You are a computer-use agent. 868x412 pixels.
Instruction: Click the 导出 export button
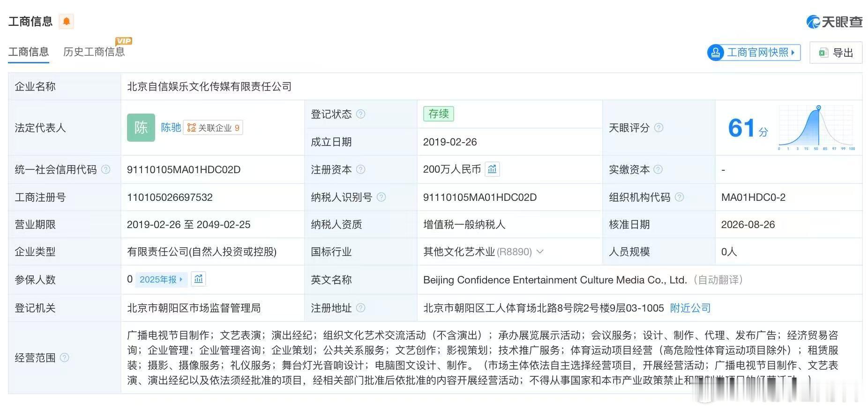pos(836,53)
